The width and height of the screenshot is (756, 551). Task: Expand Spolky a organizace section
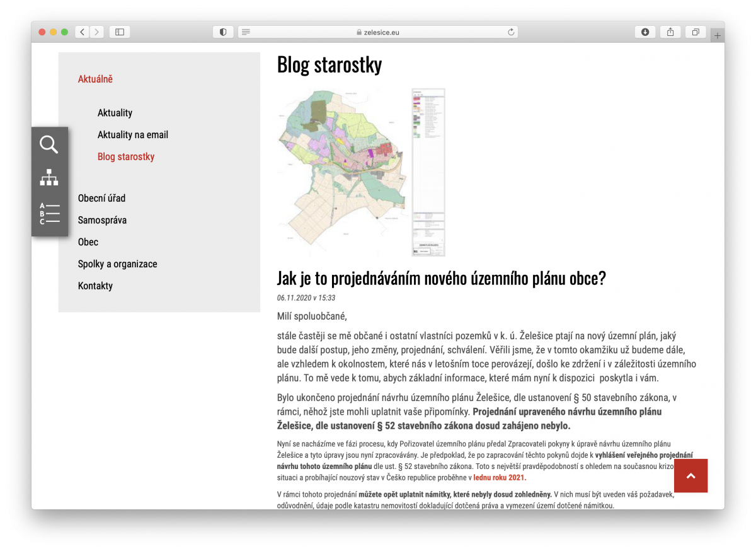(x=117, y=264)
